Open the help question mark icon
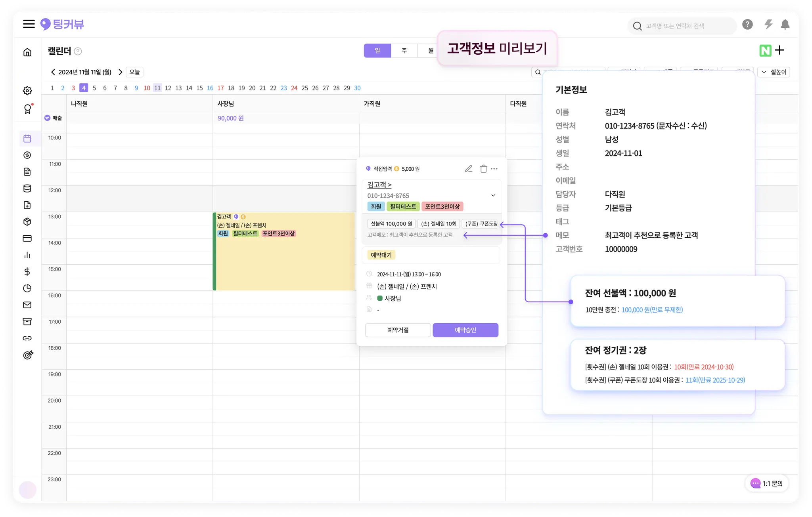 (747, 25)
